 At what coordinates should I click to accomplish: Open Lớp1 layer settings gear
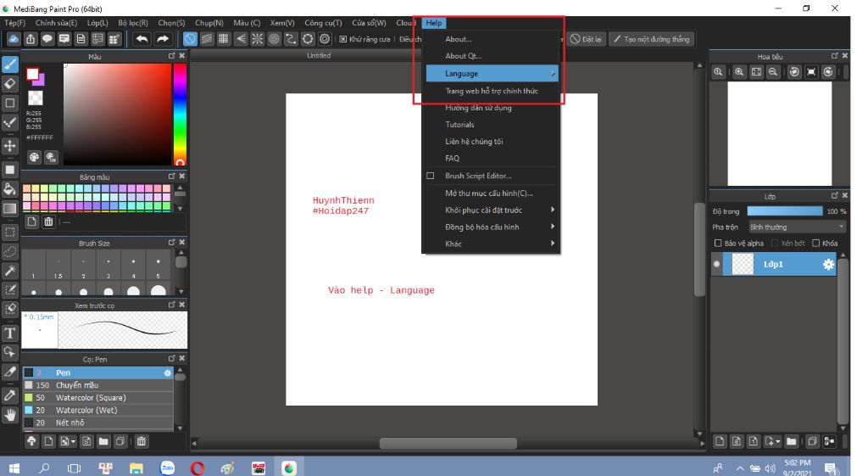pyautogui.click(x=828, y=265)
